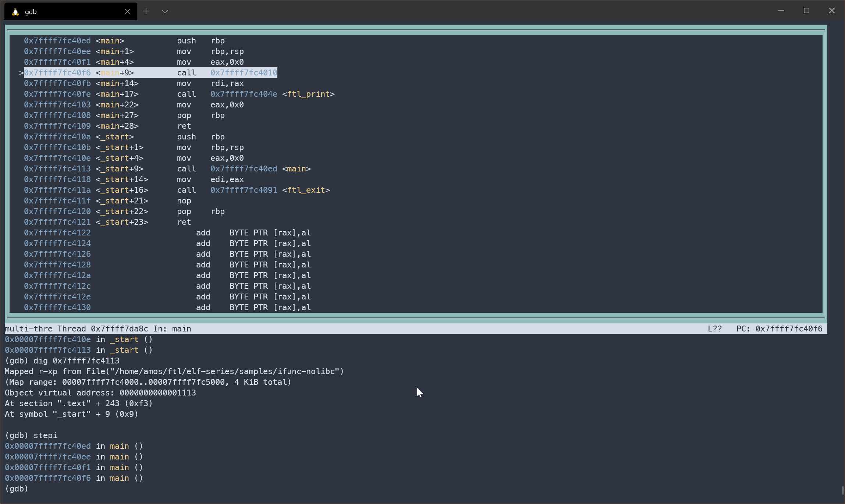Click the gdb prompt on the last line
Screen dimensions: 845x504
(17, 489)
